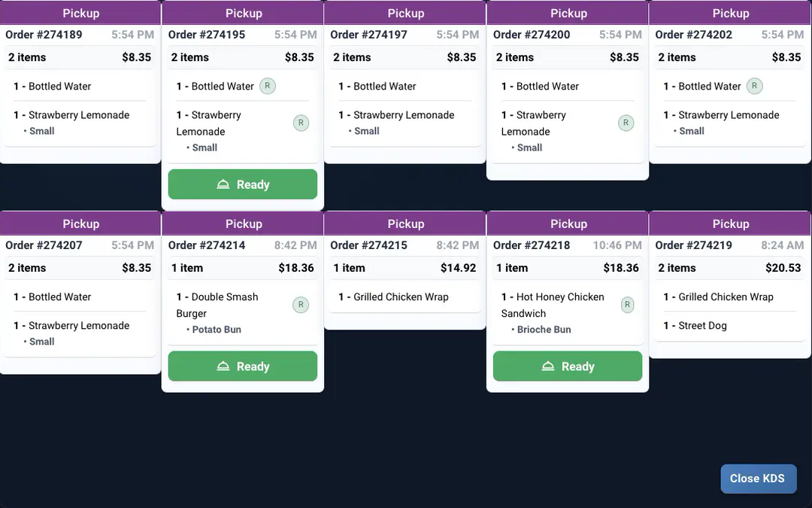812x508 pixels.
Task: Select Bottled Water in order #274200
Action: [547, 87]
